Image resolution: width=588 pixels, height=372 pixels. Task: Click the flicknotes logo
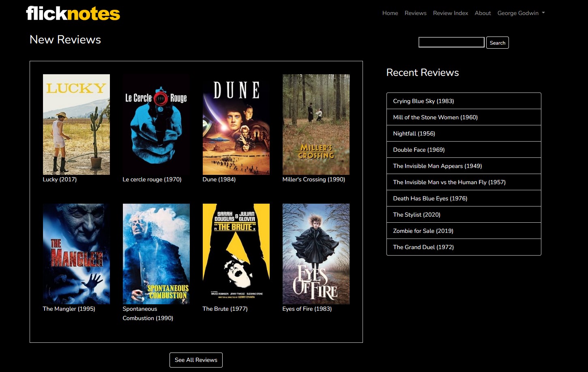[x=73, y=13]
